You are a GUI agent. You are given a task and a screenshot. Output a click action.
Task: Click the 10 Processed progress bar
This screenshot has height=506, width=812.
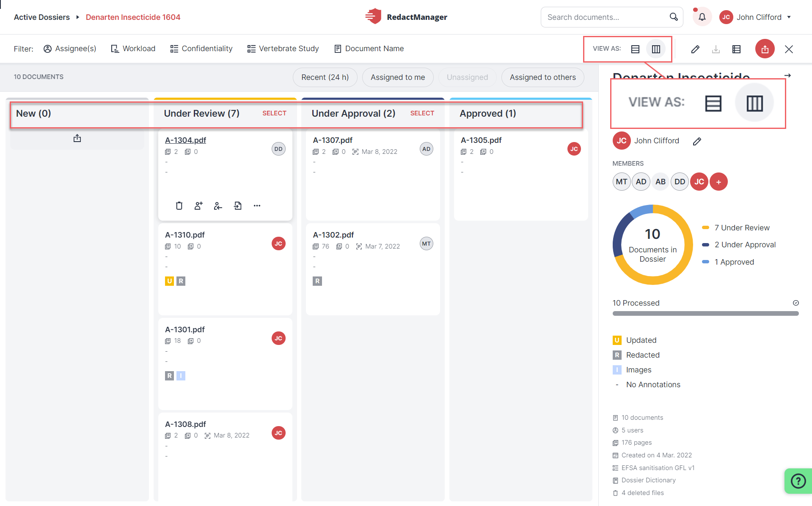(x=705, y=314)
